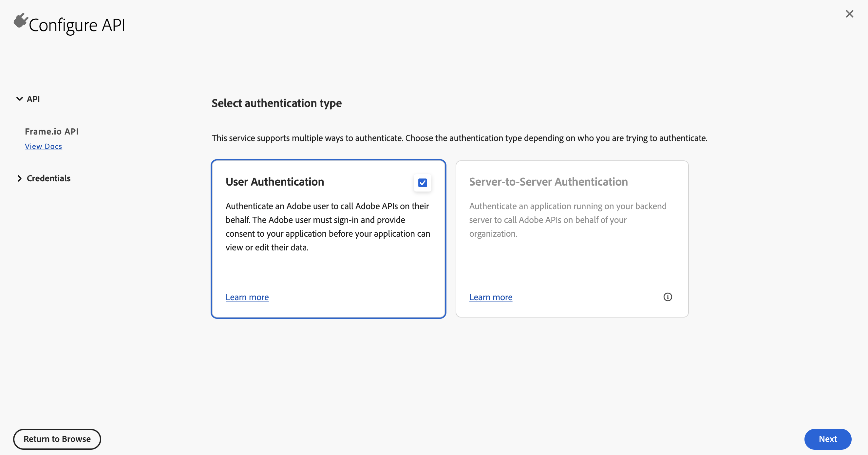The height and width of the screenshot is (455, 868).
Task: Click the Server-to-Server Authentication title text
Action: tap(549, 182)
